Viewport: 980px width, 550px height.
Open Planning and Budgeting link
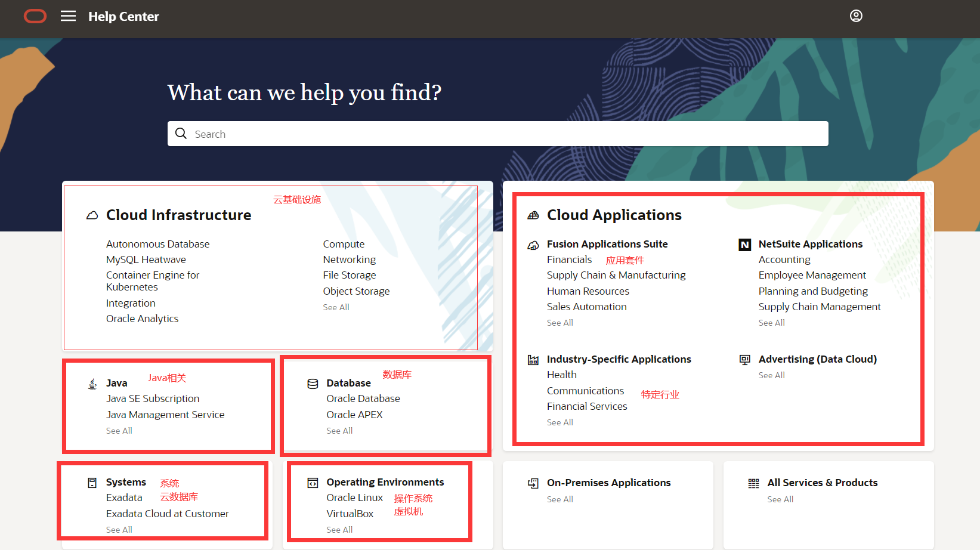[813, 291]
